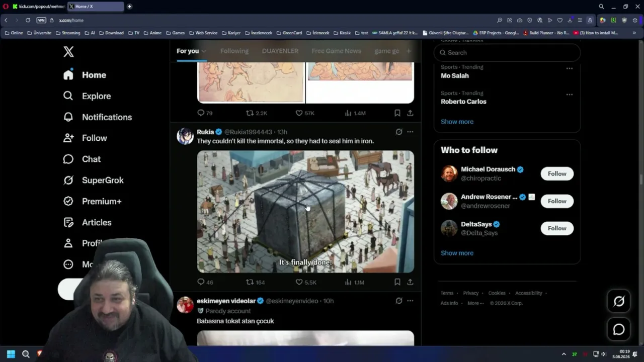Viewport: 644px width, 362px height.
Task: Show more trending topics
Action: [457, 122]
